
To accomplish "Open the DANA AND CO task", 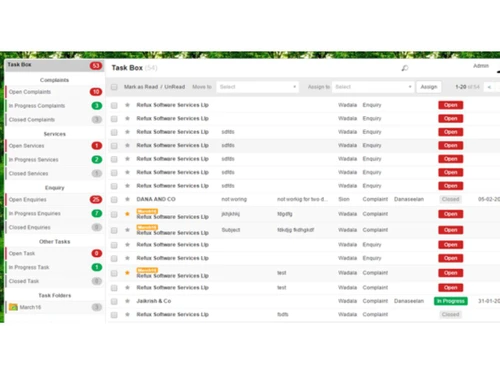I will click(x=156, y=199).
